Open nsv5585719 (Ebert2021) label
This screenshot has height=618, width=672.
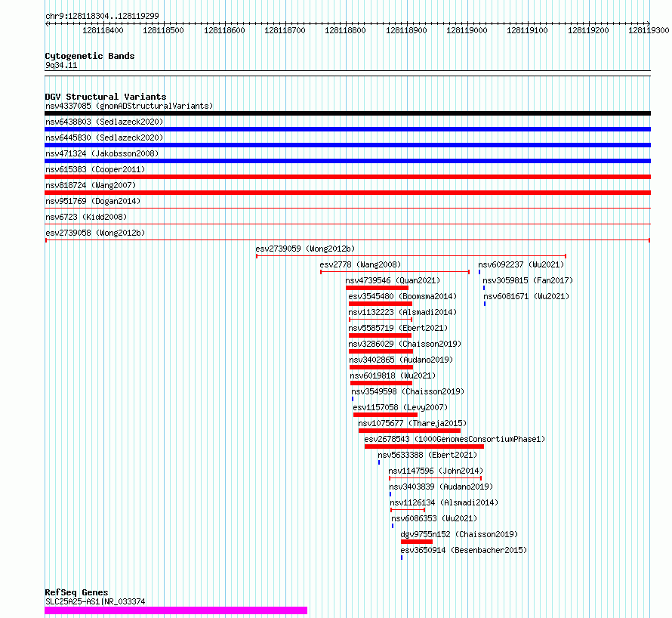tap(398, 328)
